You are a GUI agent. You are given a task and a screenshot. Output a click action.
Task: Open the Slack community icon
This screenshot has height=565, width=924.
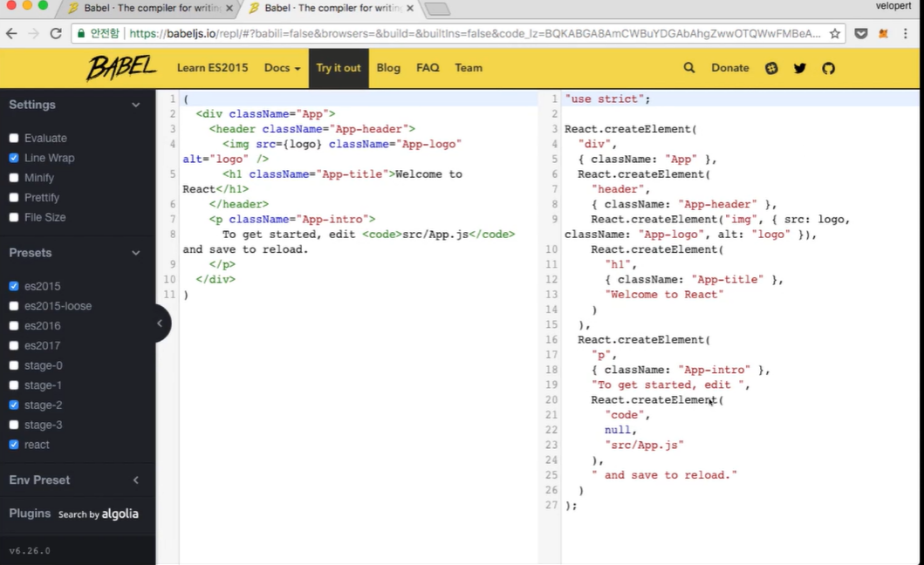click(x=771, y=68)
